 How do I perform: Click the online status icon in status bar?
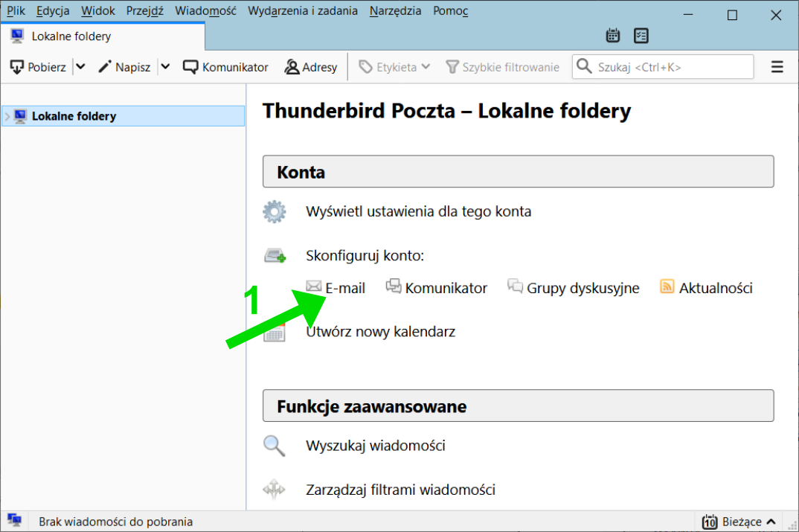tap(13, 522)
